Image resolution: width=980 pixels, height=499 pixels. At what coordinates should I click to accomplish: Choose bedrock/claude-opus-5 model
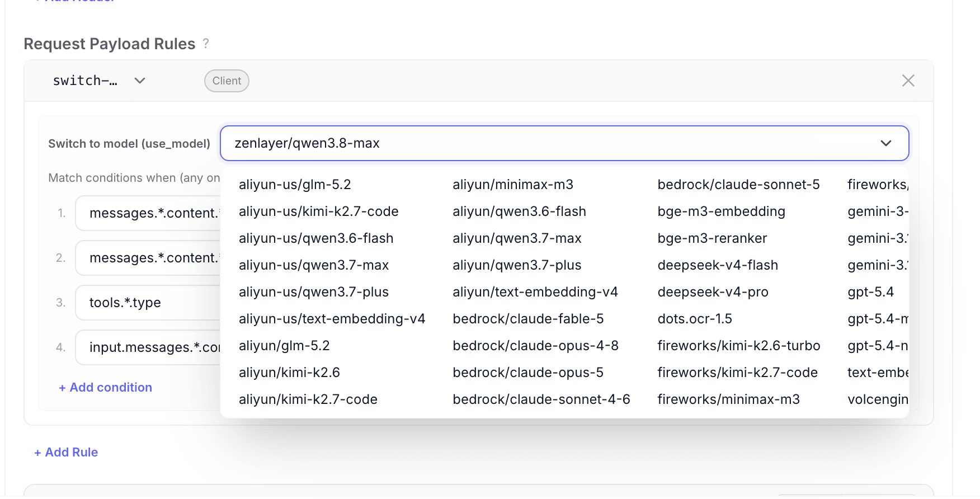click(528, 373)
